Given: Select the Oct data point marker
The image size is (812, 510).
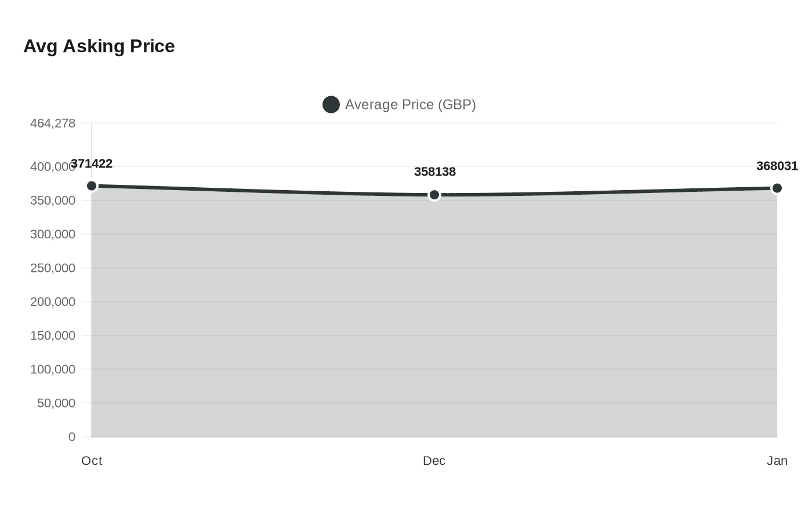Looking at the screenshot, I should point(92,186).
